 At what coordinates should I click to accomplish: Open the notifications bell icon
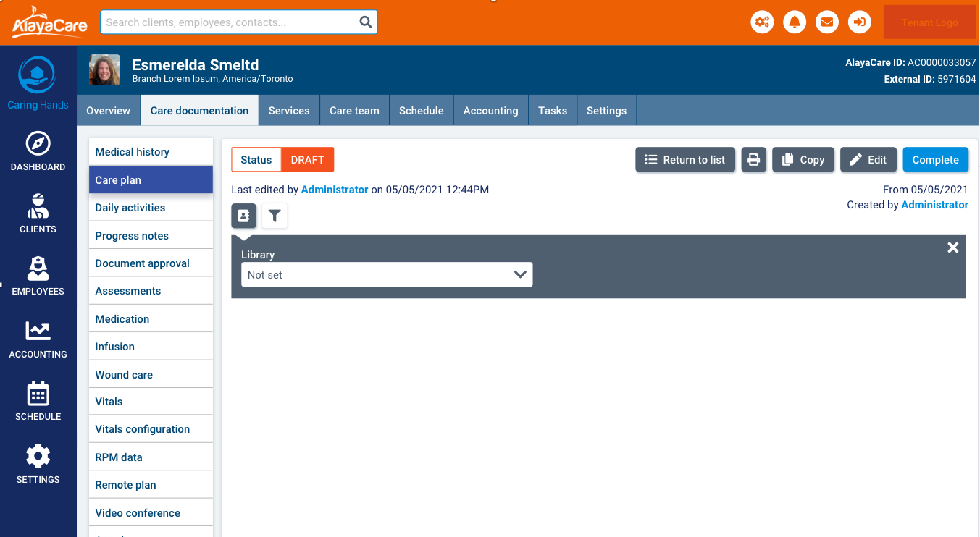pyautogui.click(x=795, y=22)
